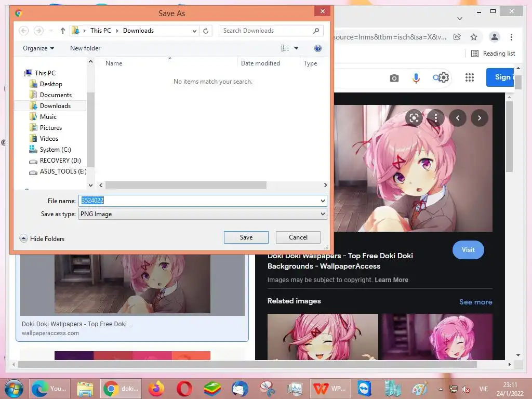
Task: Click the Cancel button
Action: 298,237
